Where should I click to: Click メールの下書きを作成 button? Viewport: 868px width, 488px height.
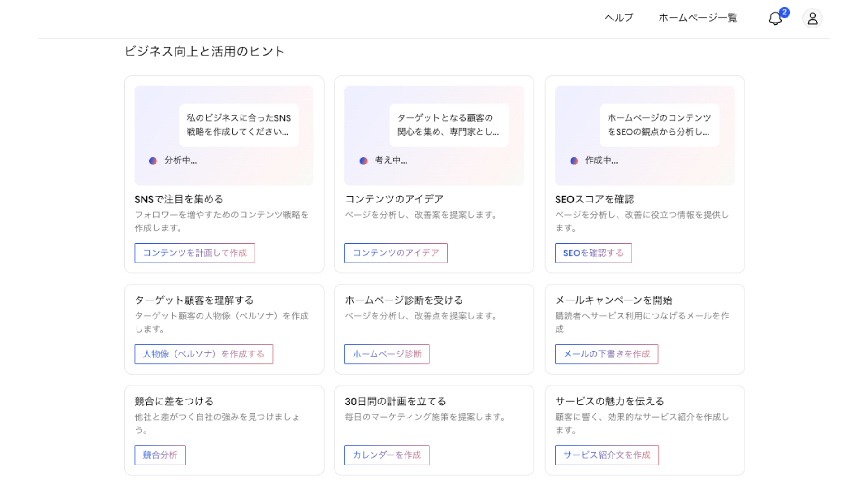[x=606, y=354]
